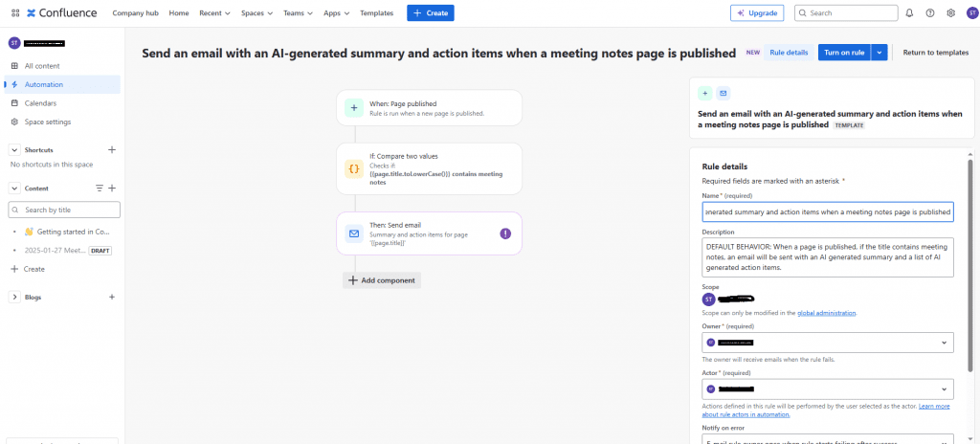Open the Teams dropdown menu

click(x=299, y=13)
